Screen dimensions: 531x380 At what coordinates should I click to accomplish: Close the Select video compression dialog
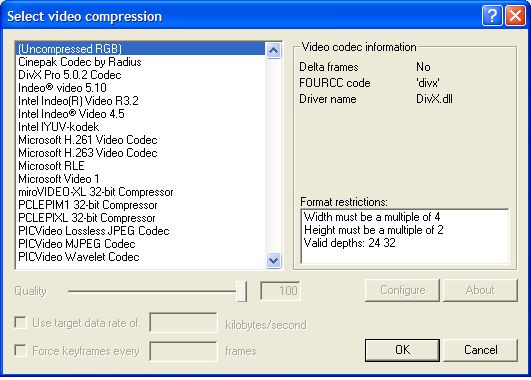515,16
